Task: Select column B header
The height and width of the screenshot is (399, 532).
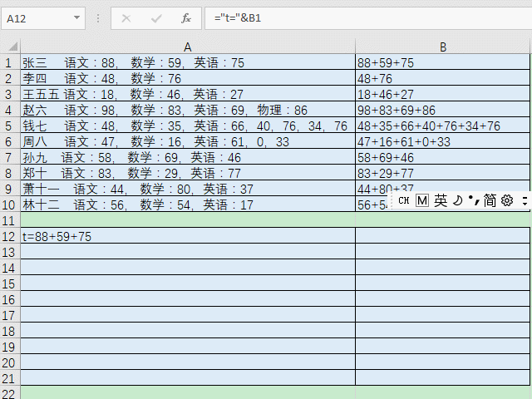Action: (443, 47)
